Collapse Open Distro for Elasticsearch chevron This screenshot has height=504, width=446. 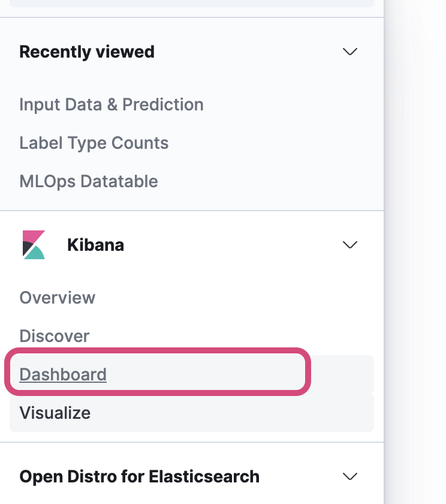[x=349, y=476]
